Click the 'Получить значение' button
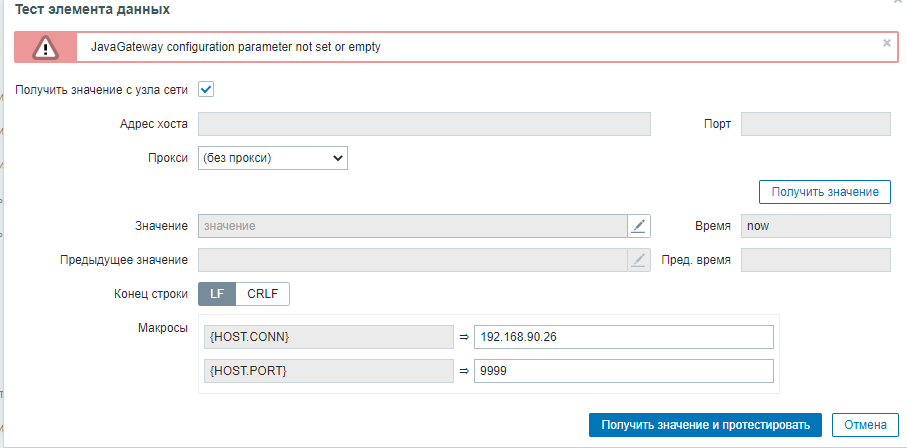The image size is (907, 448). [824, 191]
